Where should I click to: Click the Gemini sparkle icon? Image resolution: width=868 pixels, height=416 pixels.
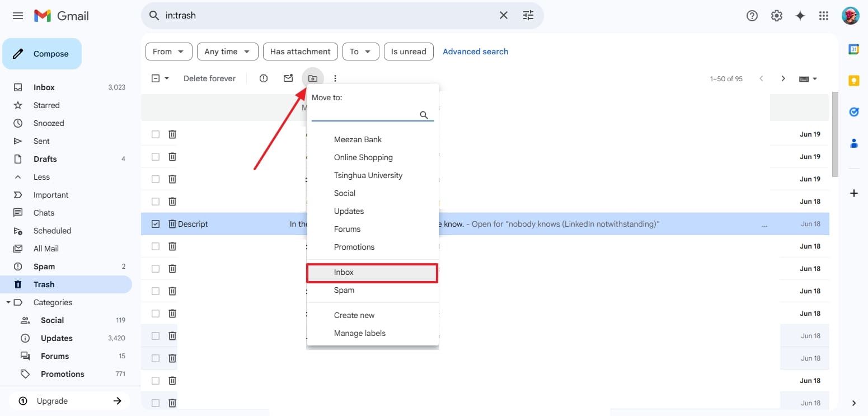click(x=800, y=16)
